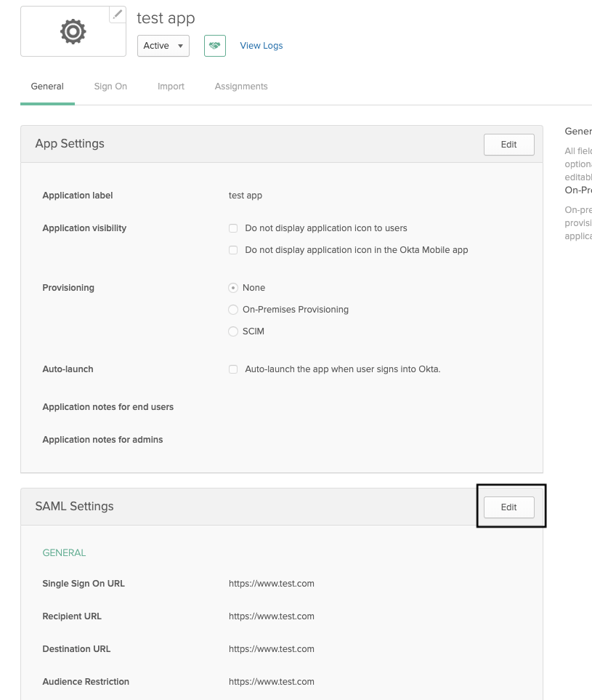Screen dimensions: 592x700
Task: Switch to the General tab
Action: (x=47, y=87)
